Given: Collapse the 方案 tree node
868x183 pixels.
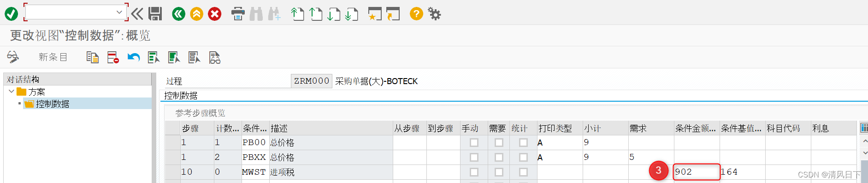Looking at the screenshot, I should pos(12,91).
